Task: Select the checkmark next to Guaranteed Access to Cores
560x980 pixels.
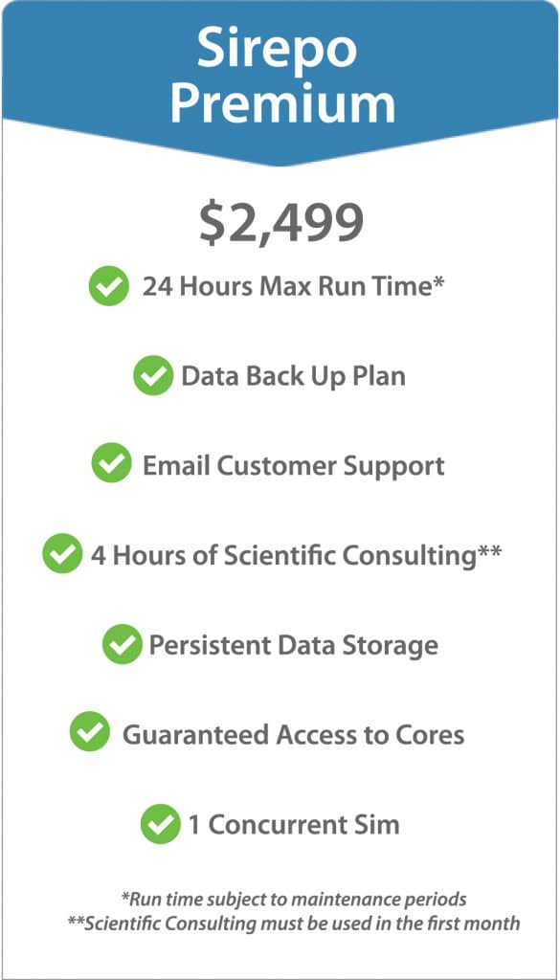Action: coord(89,732)
